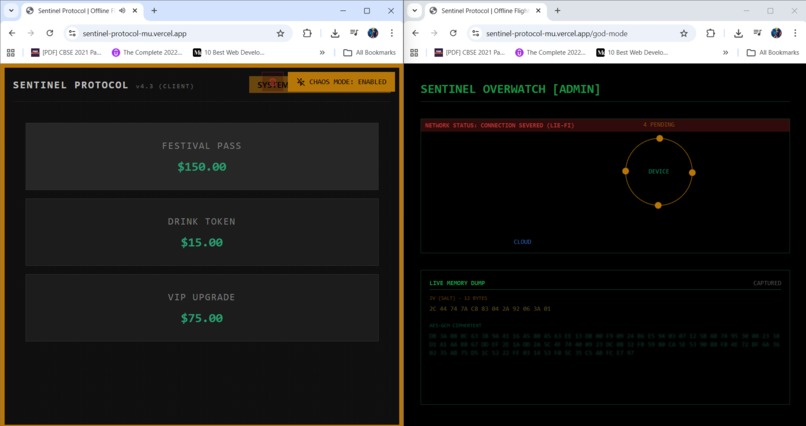Close the Sentinel Protocol tab in the left window
The height and width of the screenshot is (426, 806).
[135, 10]
